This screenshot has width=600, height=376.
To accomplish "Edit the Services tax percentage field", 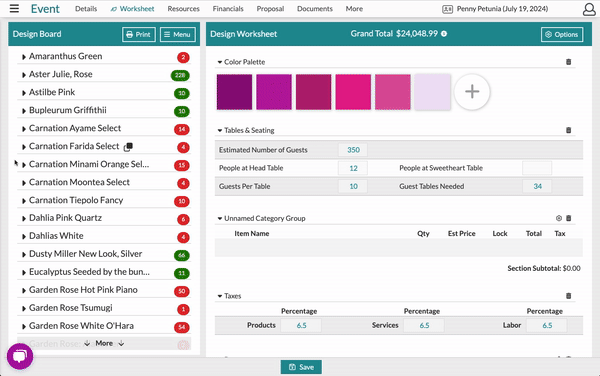I will [424, 326].
